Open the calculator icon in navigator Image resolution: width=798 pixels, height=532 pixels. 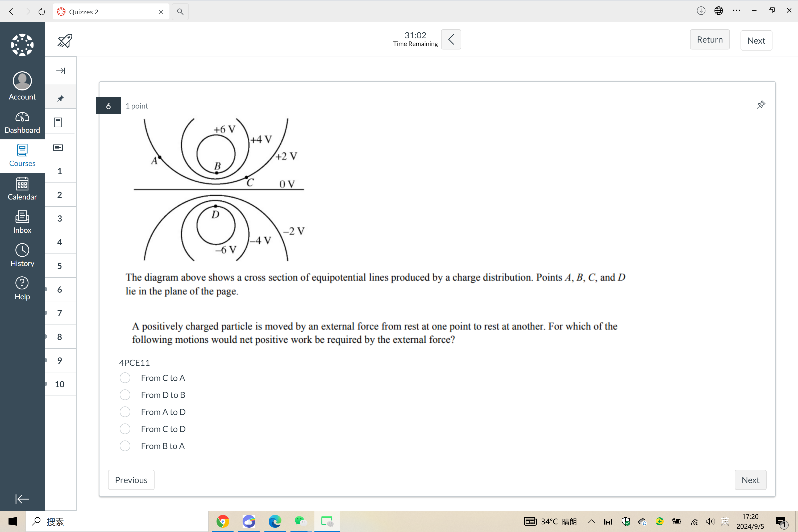[x=58, y=122]
